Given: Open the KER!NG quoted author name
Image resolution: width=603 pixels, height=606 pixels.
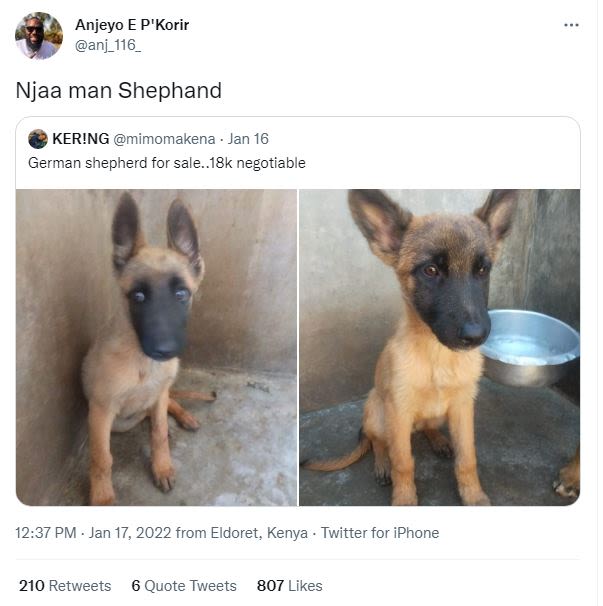Looking at the screenshot, I should point(80,139).
